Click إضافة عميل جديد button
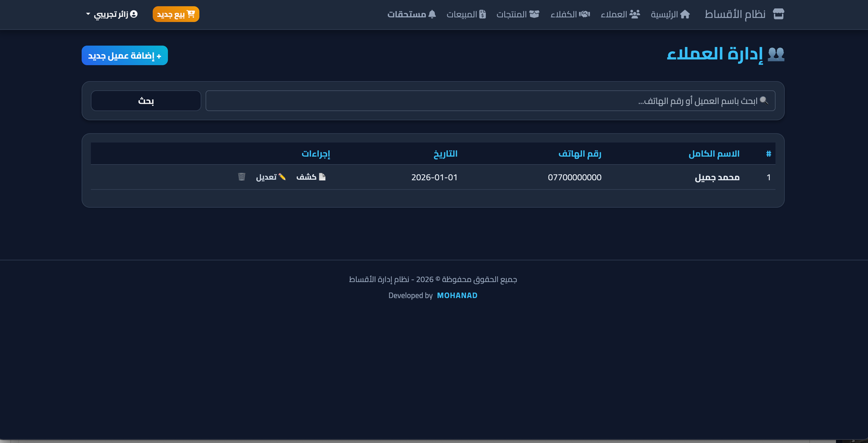 125,55
